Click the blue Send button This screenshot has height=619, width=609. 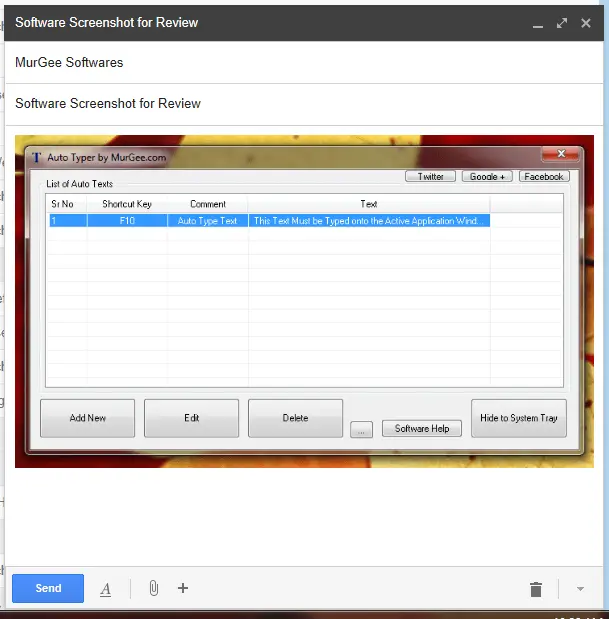[x=48, y=588]
